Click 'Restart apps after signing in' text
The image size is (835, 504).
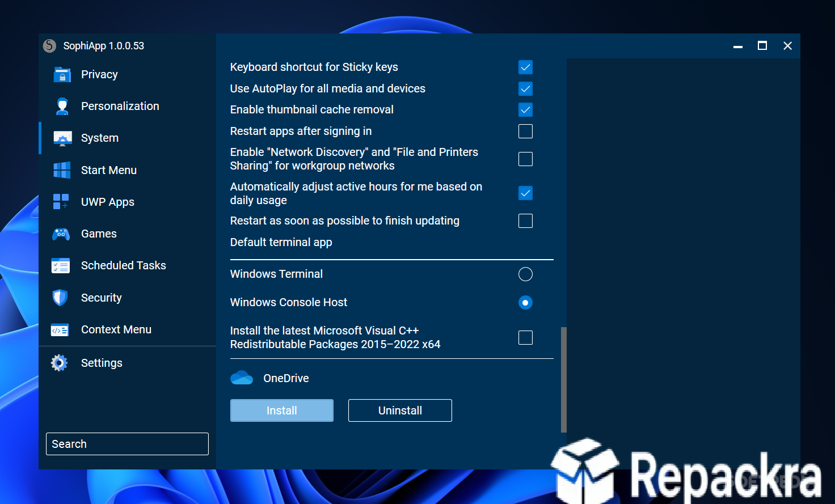pyautogui.click(x=301, y=131)
